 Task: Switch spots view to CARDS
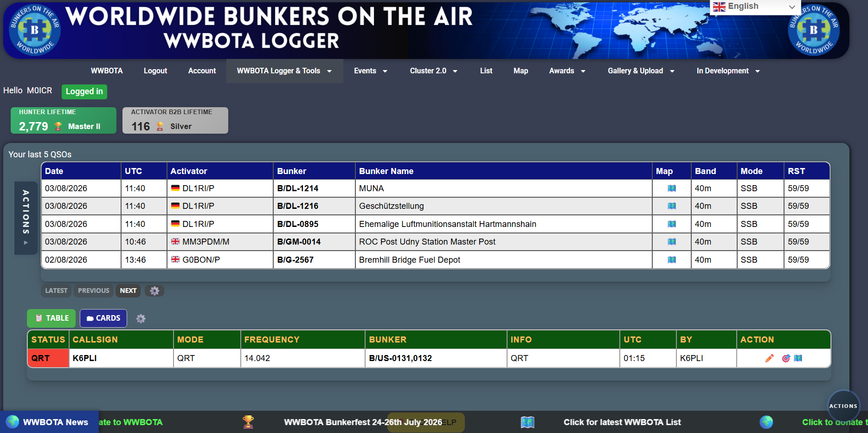tap(103, 318)
